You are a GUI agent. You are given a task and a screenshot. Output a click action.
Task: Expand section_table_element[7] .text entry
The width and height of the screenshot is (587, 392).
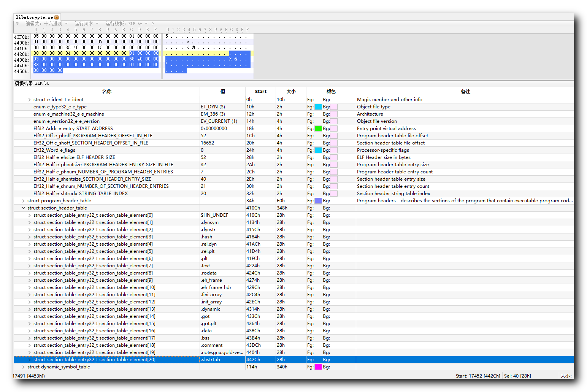point(29,266)
